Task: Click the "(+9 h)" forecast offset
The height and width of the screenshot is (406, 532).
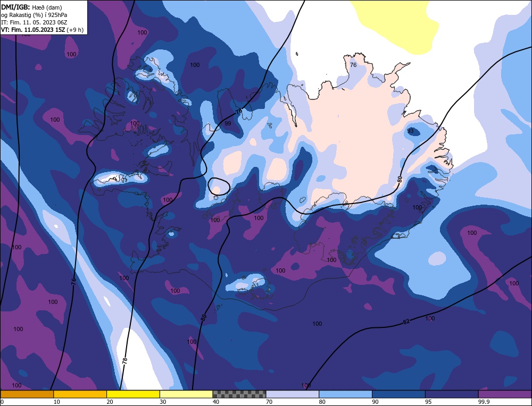Action: (x=75, y=29)
